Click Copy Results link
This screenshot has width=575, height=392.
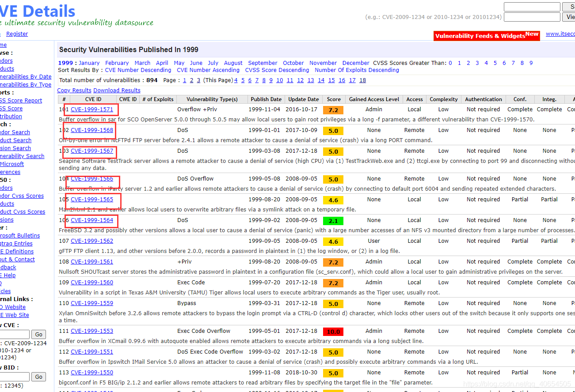tap(74, 90)
